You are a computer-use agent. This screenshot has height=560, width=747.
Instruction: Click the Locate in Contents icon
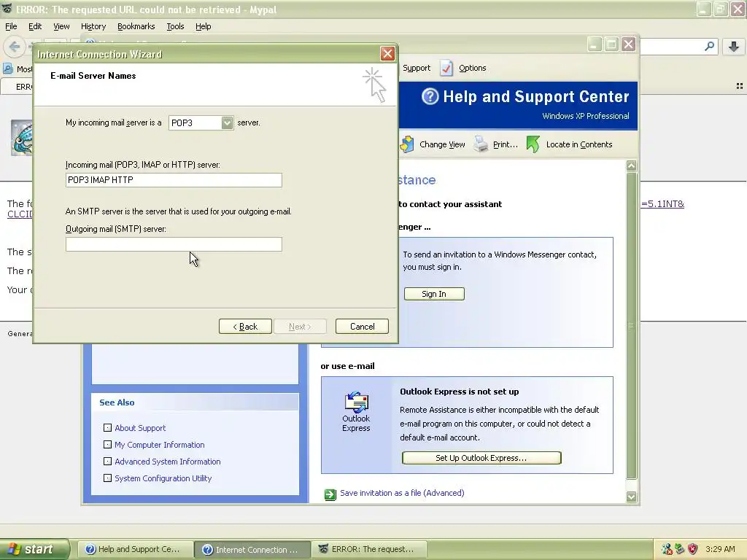(533, 144)
